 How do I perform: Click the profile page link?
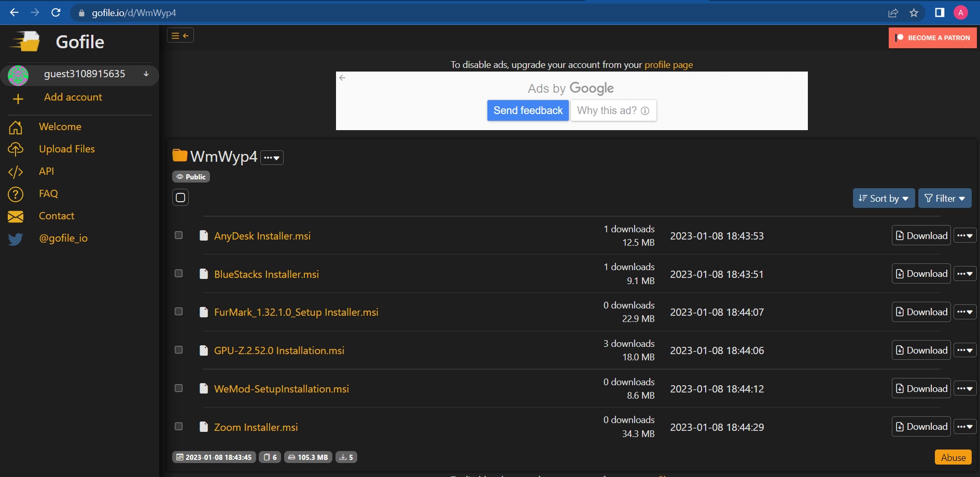tap(668, 65)
